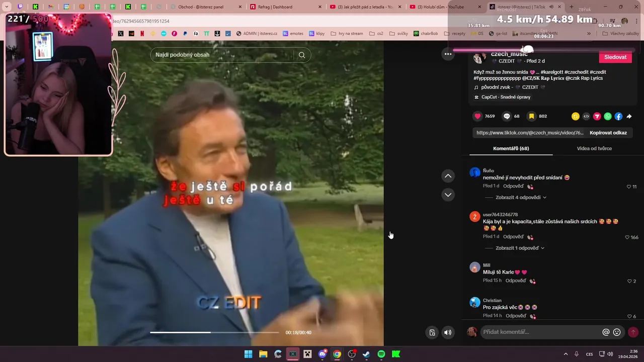Open hry na stream bookmark folder
Screen dimensions: 644x362
coord(347,34)
